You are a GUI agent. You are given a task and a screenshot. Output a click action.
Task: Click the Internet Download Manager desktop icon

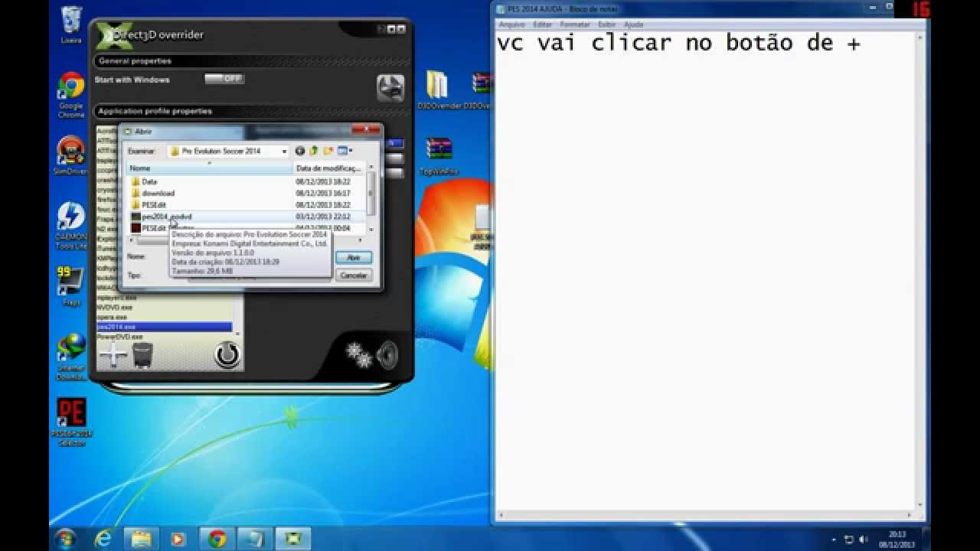(71, 356)
